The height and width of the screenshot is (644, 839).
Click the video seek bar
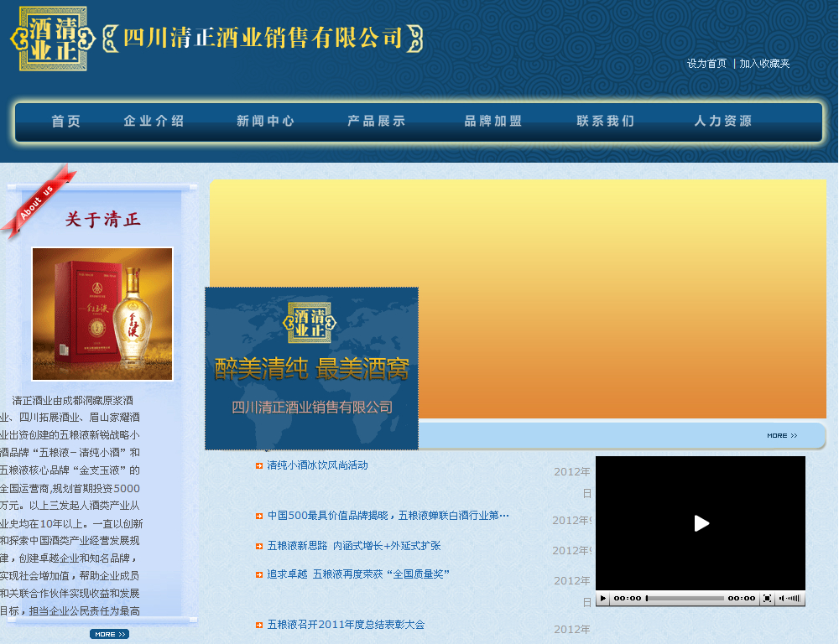(x=685, y=598)
